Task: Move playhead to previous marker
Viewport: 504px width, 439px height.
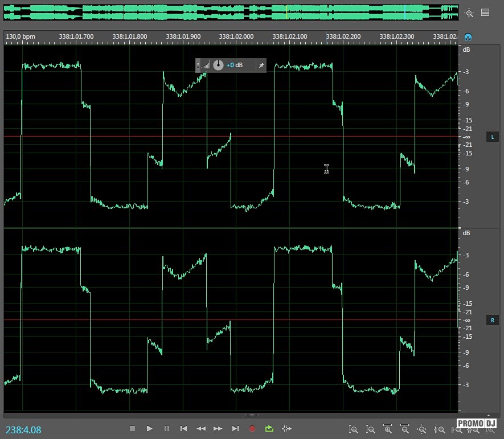Action: tap(183, 429)
